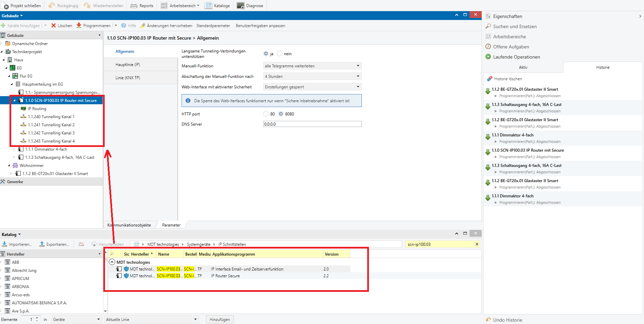This screenshot has width=644, height=324.
Task: Open Reports printer icon
Action: [x=134, y=5]
